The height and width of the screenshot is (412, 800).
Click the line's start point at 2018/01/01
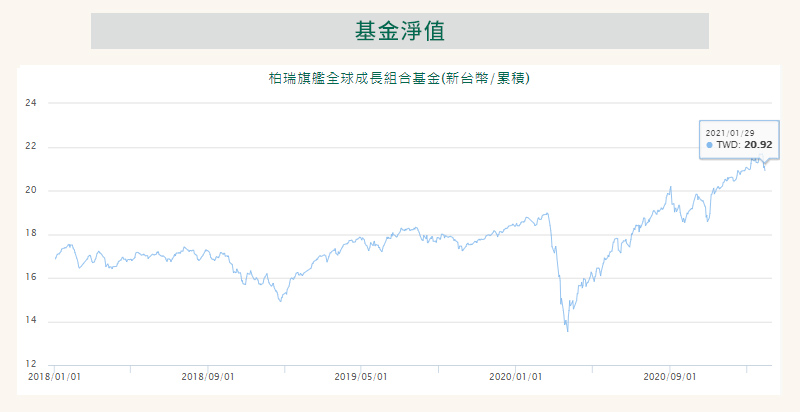pos(55,259)
